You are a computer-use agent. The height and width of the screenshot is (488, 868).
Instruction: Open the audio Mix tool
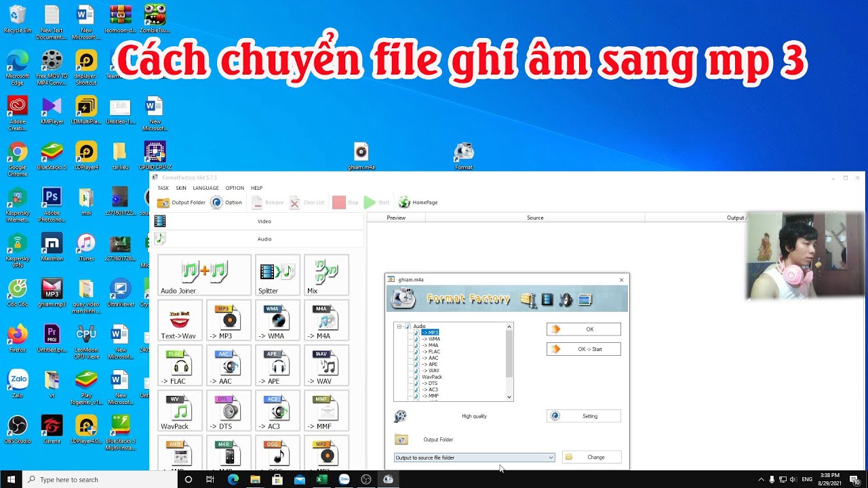click(x=326, y=276)
